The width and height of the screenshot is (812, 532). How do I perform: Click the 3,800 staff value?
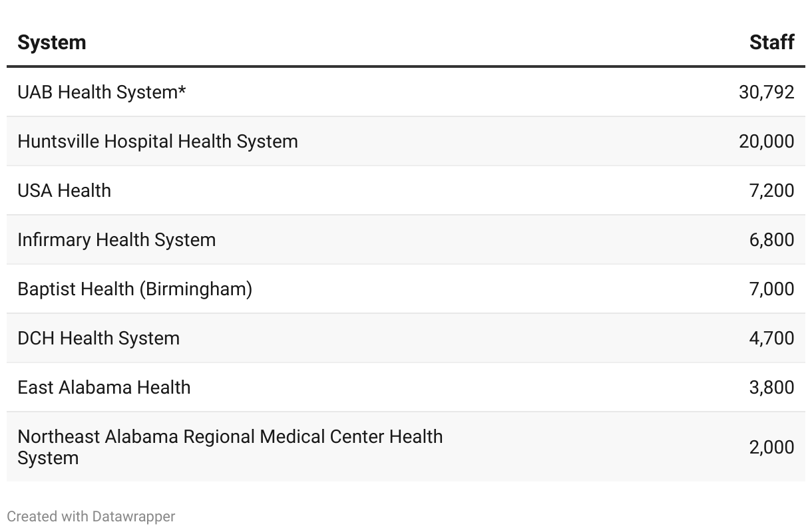(771, 387)
